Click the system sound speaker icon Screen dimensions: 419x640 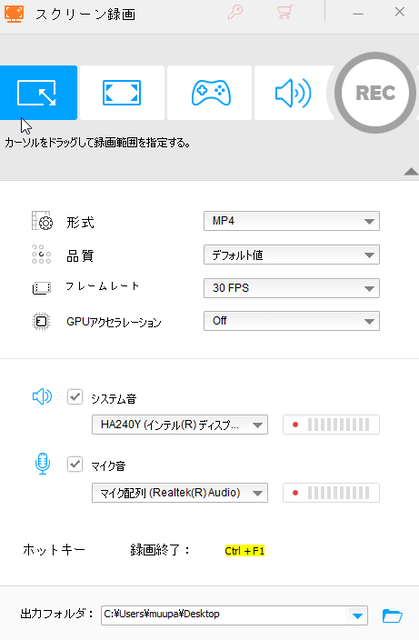pyautogui.click(x=42, y=396)
